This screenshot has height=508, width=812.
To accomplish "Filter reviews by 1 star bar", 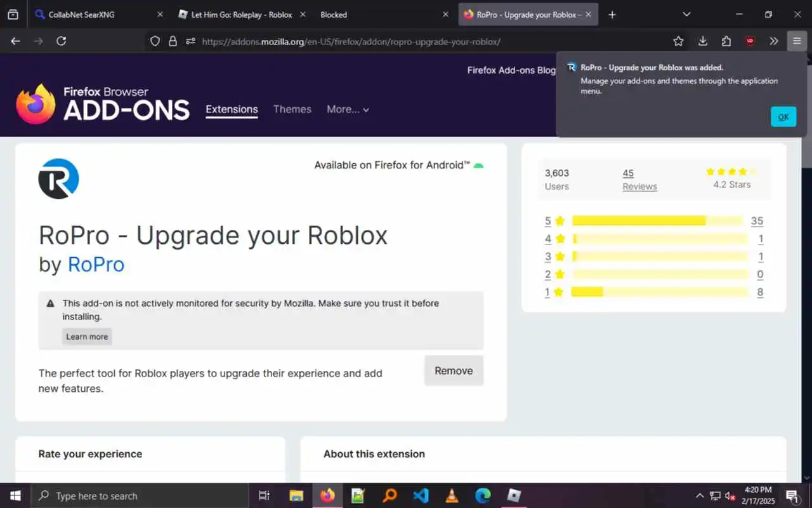I will point(660,292).
